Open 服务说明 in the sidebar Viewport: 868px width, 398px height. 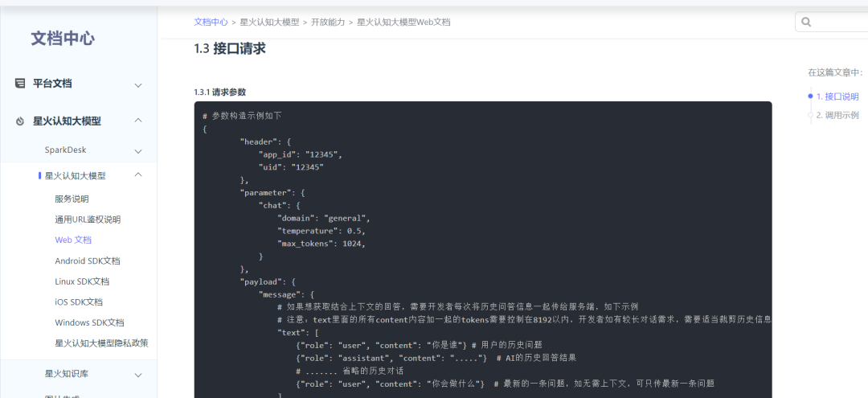(x=72, y=199)
